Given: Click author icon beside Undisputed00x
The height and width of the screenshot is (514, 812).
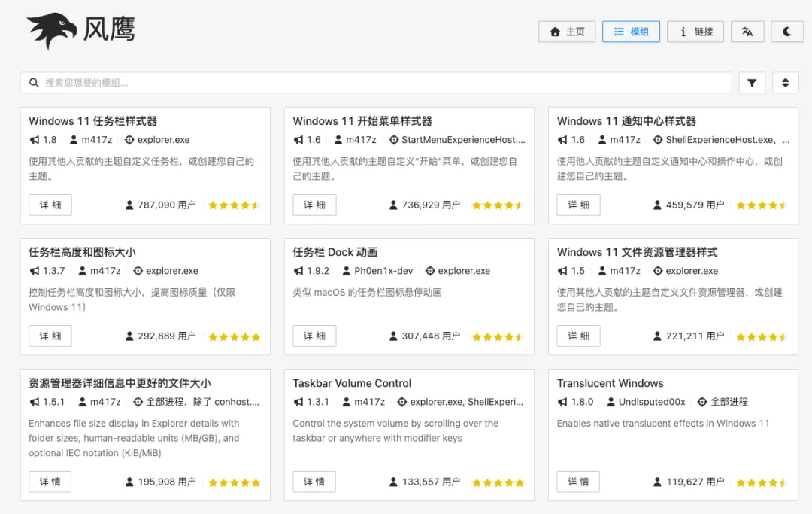Looking at the screenshot, I should (x=611, y=402).
